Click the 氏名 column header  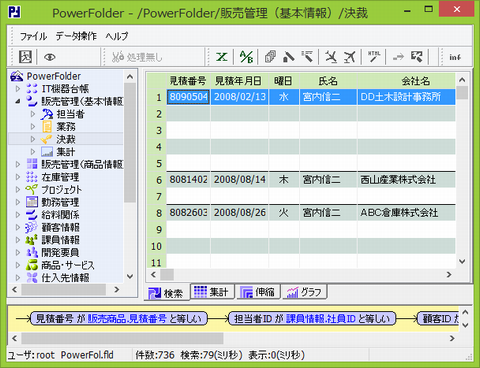(328, 81)
